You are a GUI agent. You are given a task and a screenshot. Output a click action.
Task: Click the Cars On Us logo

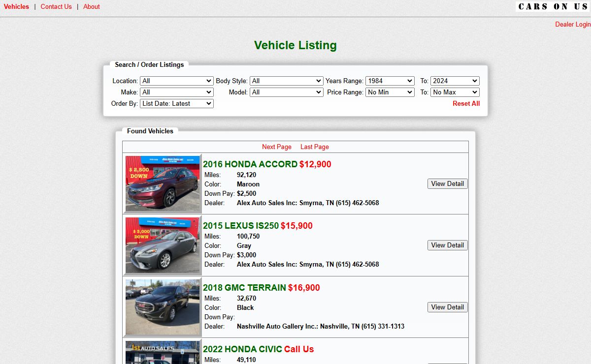[553, 6]
